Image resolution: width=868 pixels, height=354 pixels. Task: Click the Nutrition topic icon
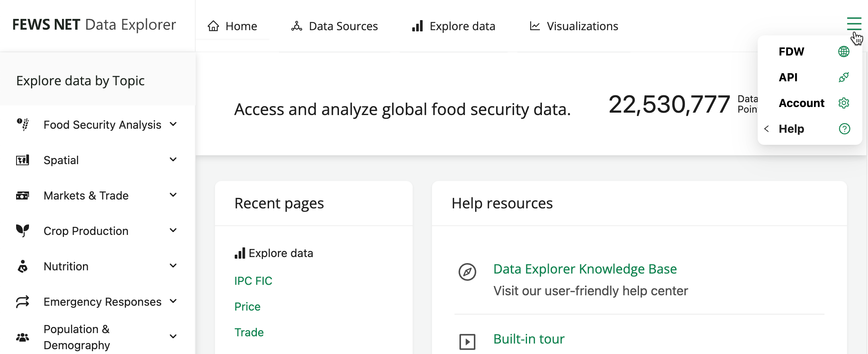coord(23,266)
